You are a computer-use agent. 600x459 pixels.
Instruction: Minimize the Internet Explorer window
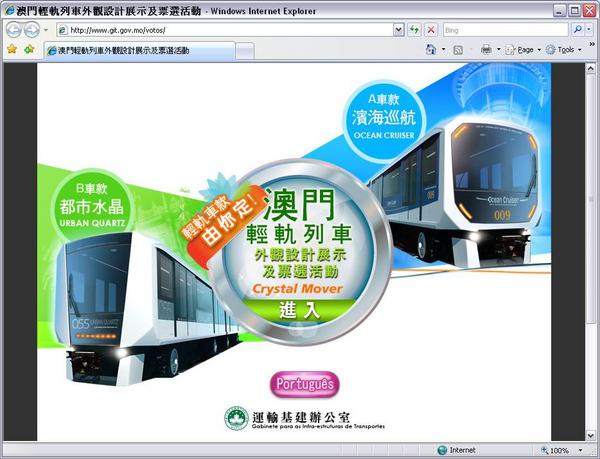(559, 10)
